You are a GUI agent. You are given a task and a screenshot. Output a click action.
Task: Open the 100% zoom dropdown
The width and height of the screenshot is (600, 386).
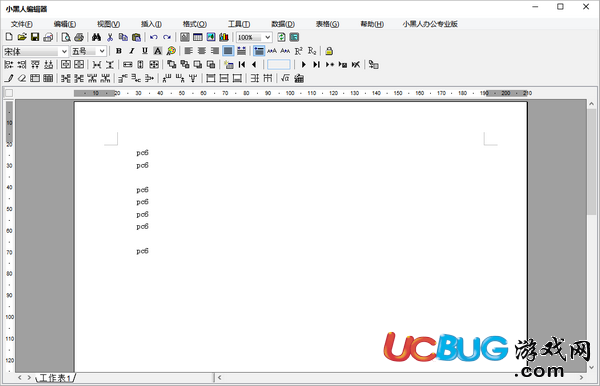[268, 37]
